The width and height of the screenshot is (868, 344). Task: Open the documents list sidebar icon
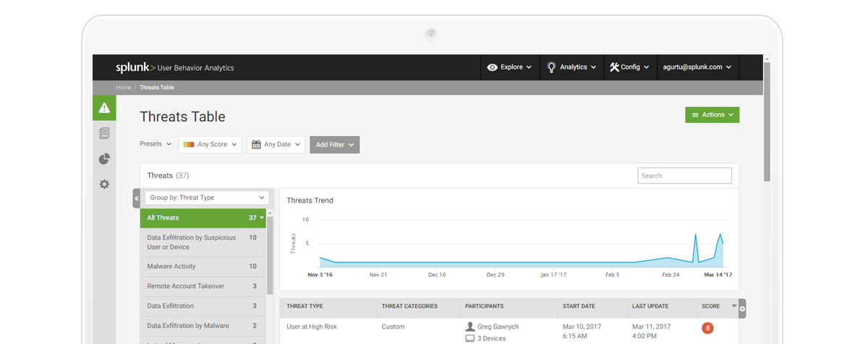(104, 133)
